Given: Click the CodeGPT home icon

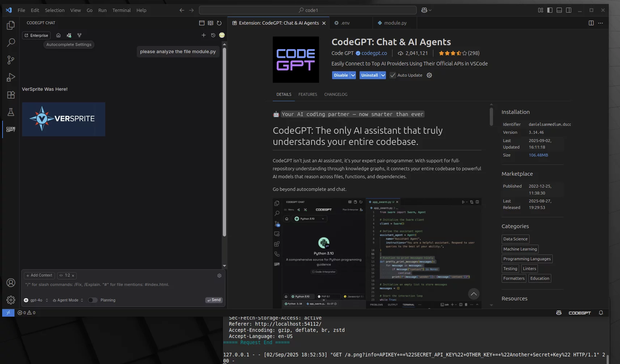Looking at the screenshot, I should tap(58, 35).
